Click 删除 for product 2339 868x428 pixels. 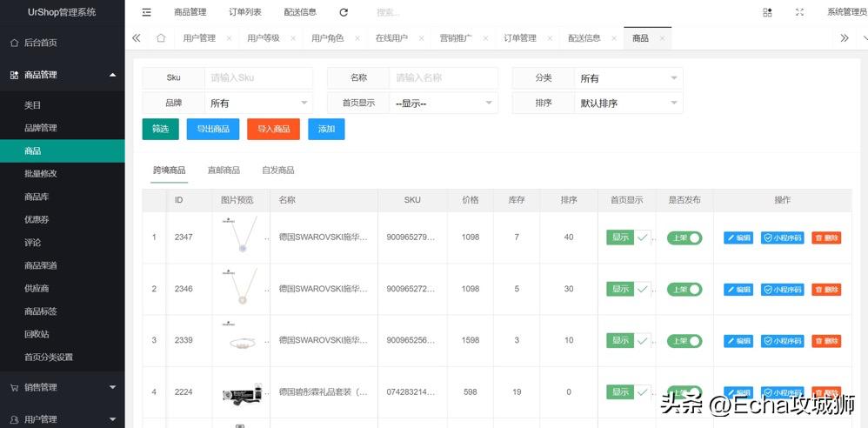[826, 340]
